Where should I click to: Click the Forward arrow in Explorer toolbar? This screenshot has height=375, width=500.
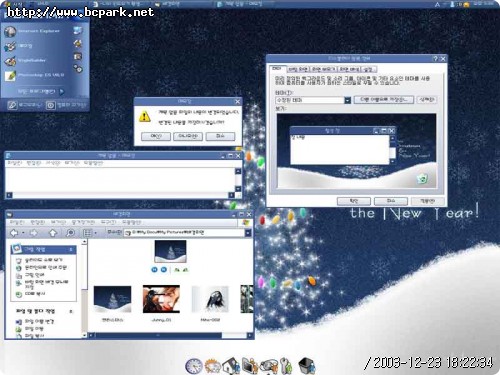point(33,233)
